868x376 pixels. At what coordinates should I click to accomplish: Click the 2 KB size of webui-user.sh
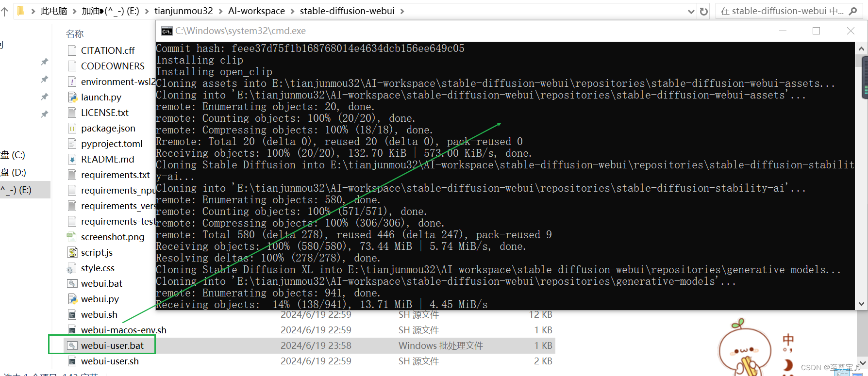pos(543,361)
